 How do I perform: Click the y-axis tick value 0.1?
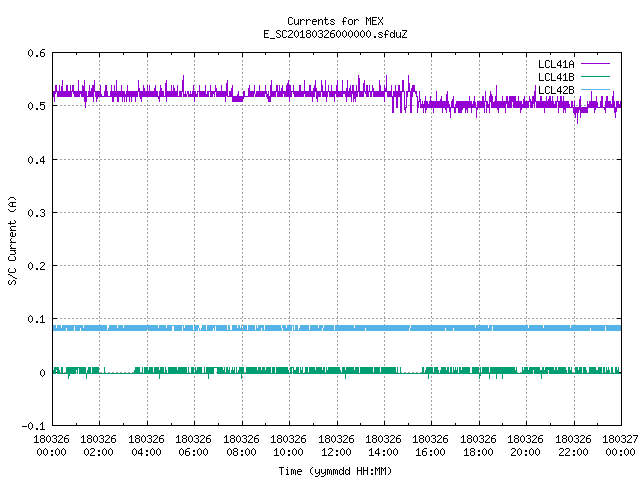[36, 319]
